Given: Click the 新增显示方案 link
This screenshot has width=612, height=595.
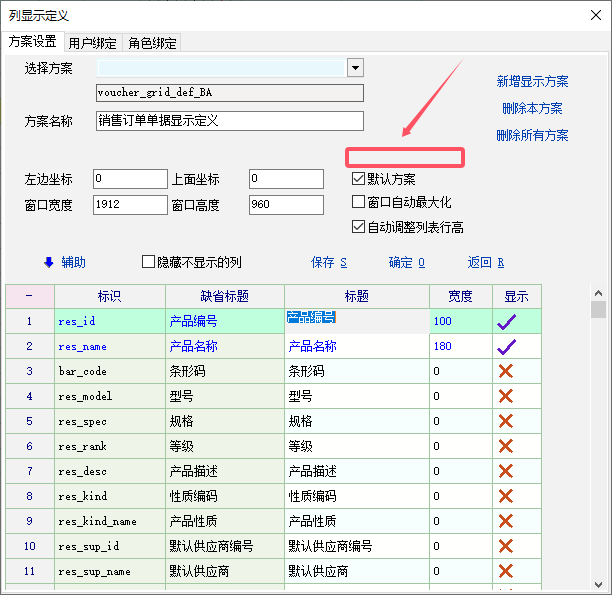Looking at the screenshot, I should [532, 81].
